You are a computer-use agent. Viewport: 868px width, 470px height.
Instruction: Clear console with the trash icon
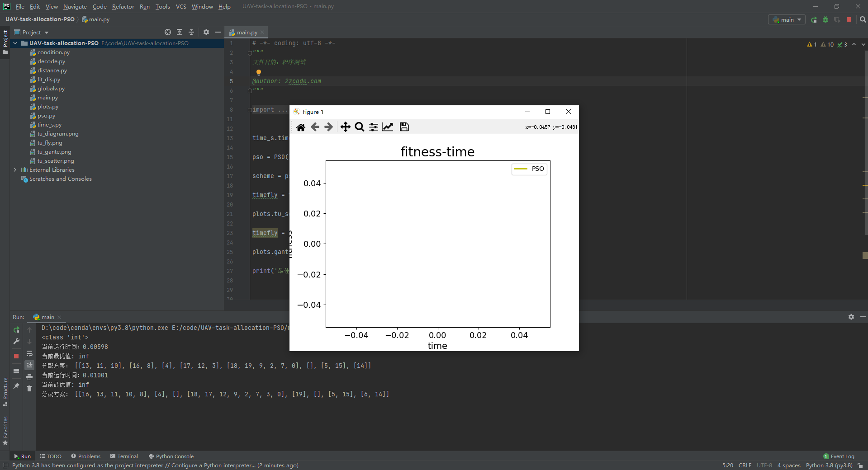point(29,389)
